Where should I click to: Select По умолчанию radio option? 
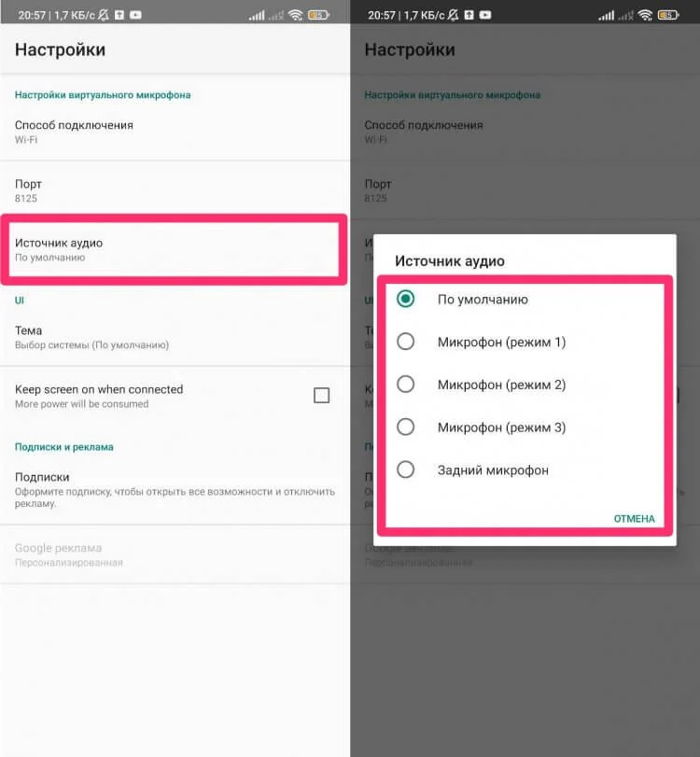click(525, 300)
